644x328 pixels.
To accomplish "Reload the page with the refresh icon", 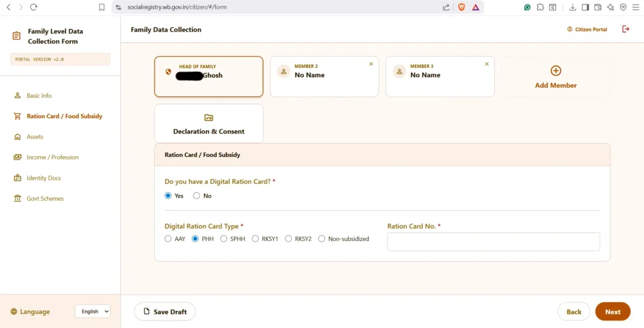I will coord(34,7).
